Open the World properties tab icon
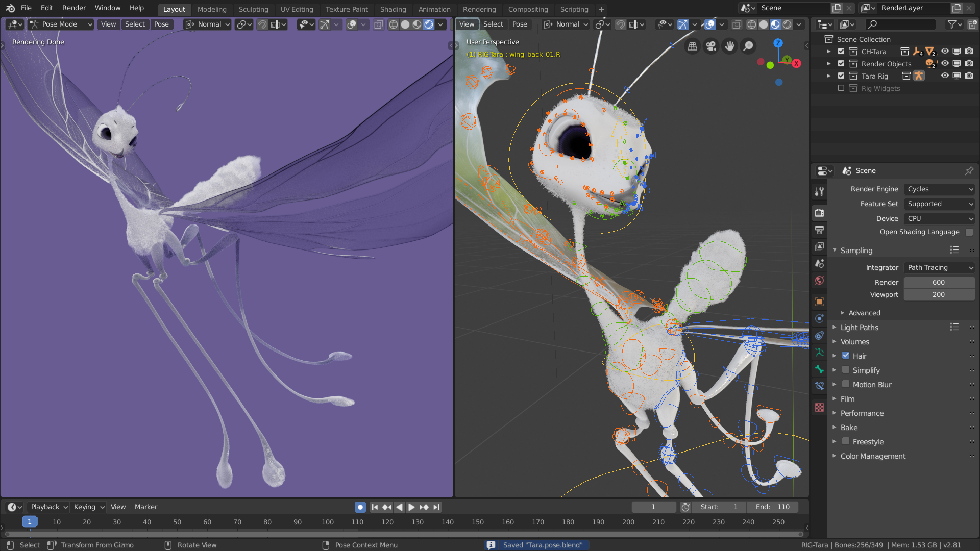The image size is (980, 551). coord(819,281)
